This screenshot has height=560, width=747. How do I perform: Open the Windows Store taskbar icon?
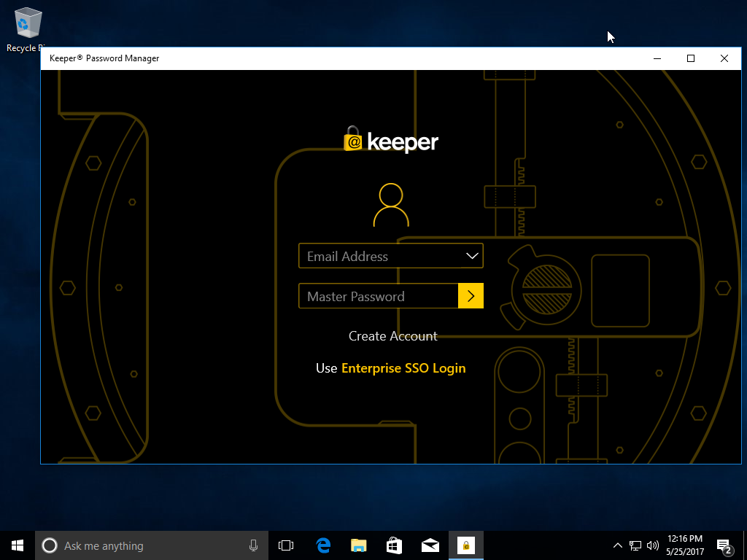pos(394,545)
